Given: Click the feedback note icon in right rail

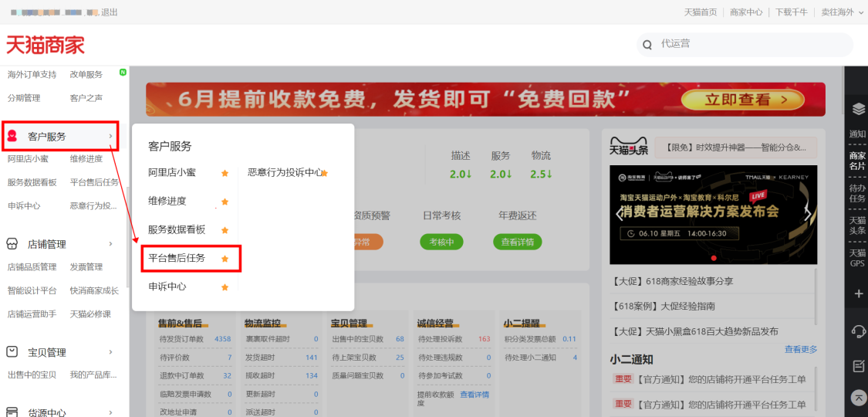Looking at the screenshot, I should coord(858,365).
